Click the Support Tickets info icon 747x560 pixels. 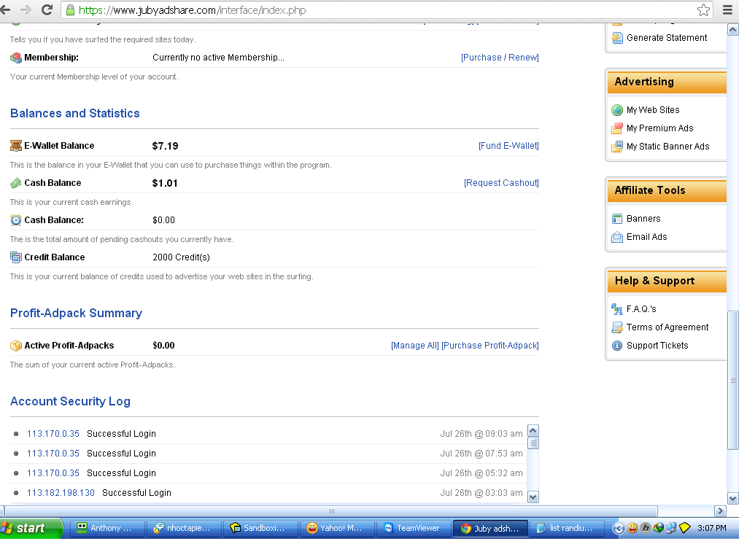[x=617, y=345]
